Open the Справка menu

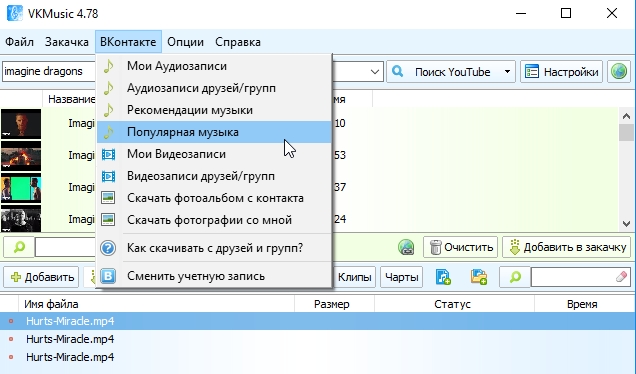tap(238, 42)
